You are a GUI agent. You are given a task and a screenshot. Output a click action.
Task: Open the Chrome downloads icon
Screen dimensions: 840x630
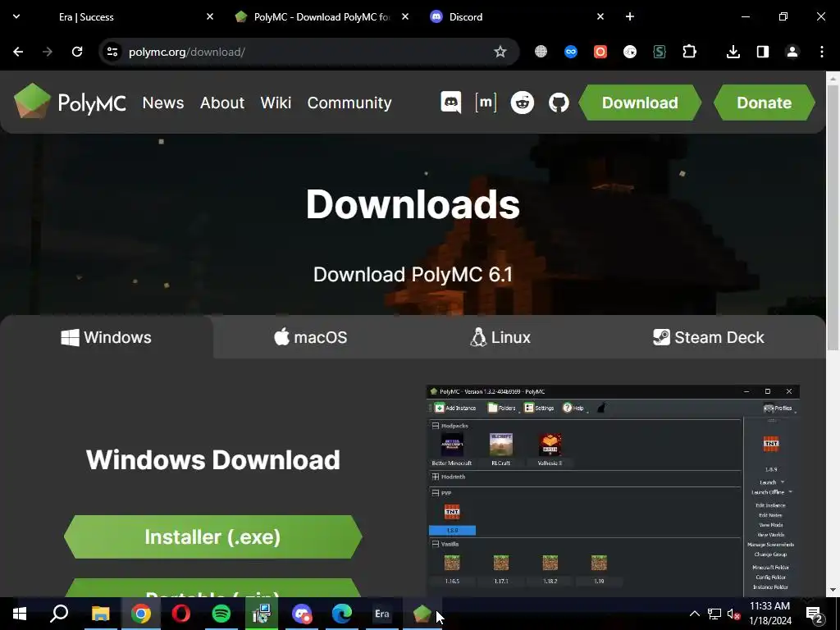[733, 52]
